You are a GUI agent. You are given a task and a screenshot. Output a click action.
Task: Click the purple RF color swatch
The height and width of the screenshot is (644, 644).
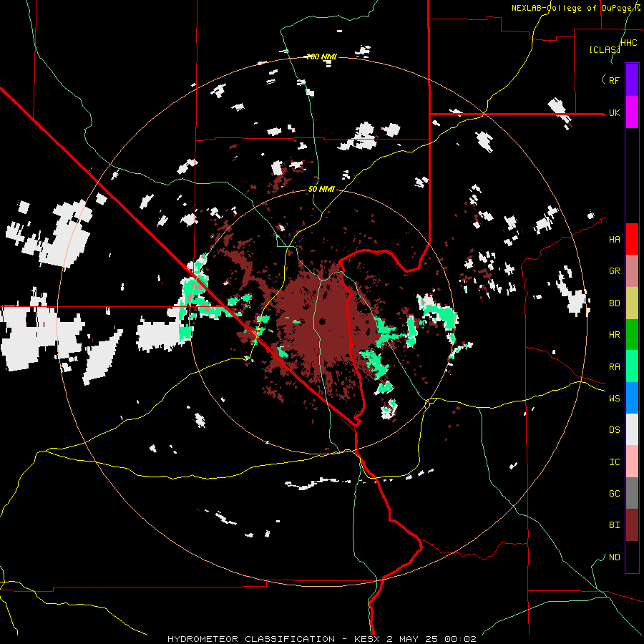pyautogui.click(x=632, y=80)
